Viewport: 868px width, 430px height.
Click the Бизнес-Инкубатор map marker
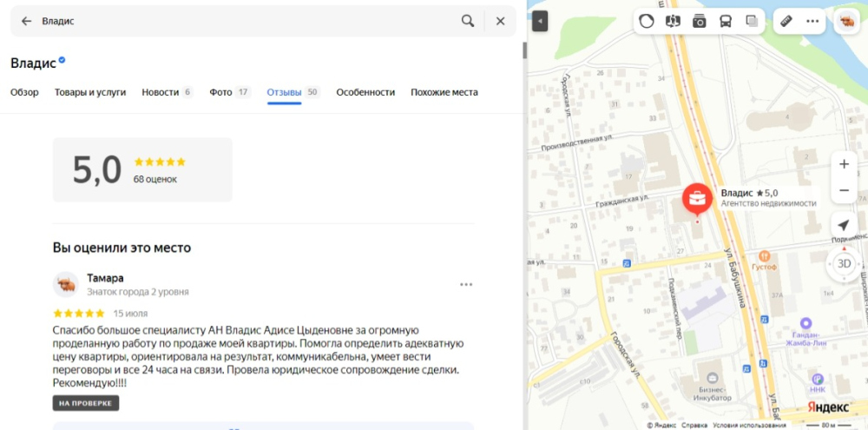(713, 379)
